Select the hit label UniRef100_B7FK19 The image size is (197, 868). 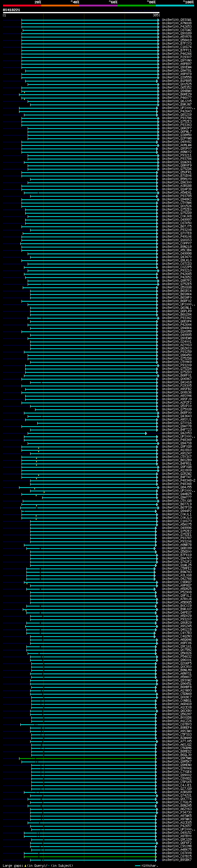tap(177, 555)
